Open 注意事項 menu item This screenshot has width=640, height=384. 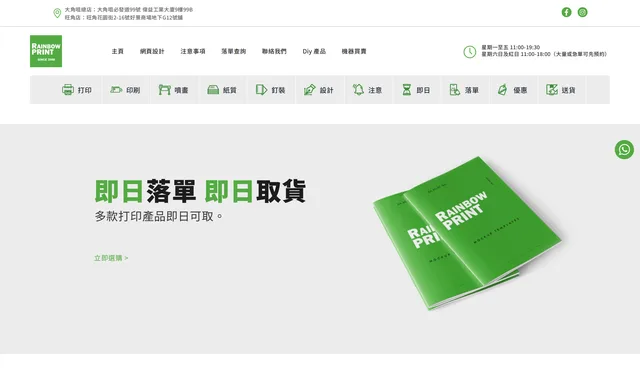pyautogui.click(x=193, y=51)
